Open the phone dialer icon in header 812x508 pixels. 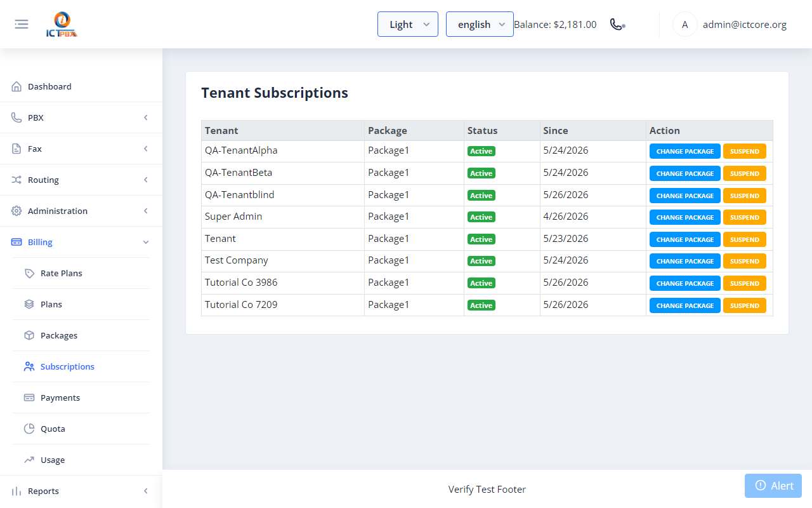pyautogui.click(x=617, y=24)
